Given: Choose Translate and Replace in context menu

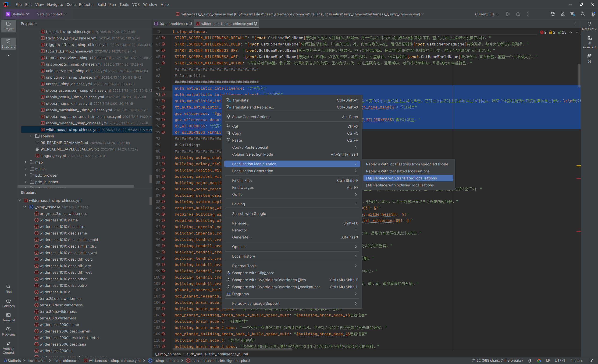Looking at the screenshot, I should click(292, 107).
